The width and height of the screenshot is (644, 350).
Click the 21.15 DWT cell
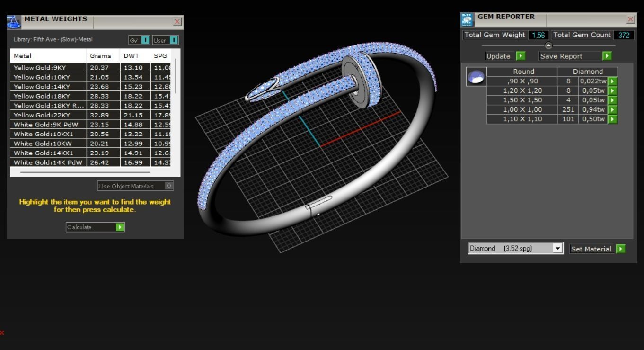135,115
